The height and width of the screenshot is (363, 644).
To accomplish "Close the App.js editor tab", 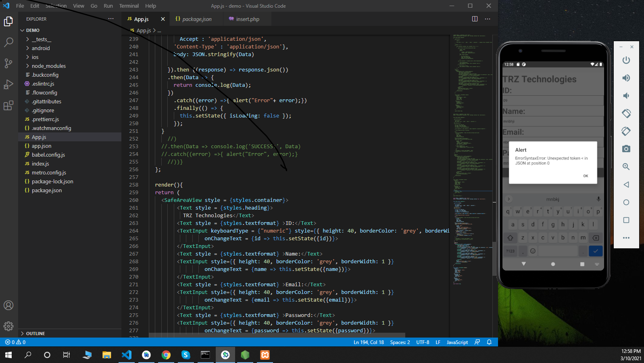I will tap(163, 19).
